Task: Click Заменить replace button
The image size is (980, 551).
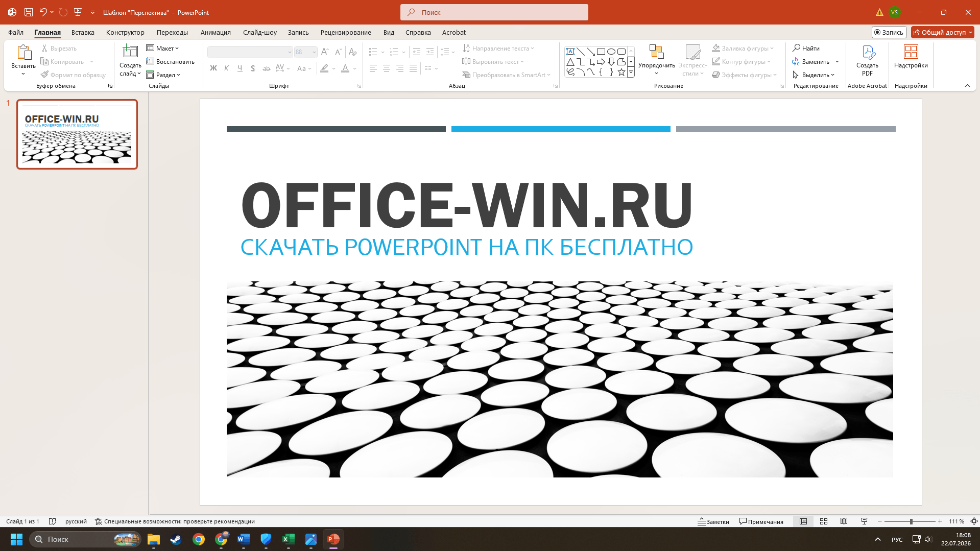Action: click(811, 62)
